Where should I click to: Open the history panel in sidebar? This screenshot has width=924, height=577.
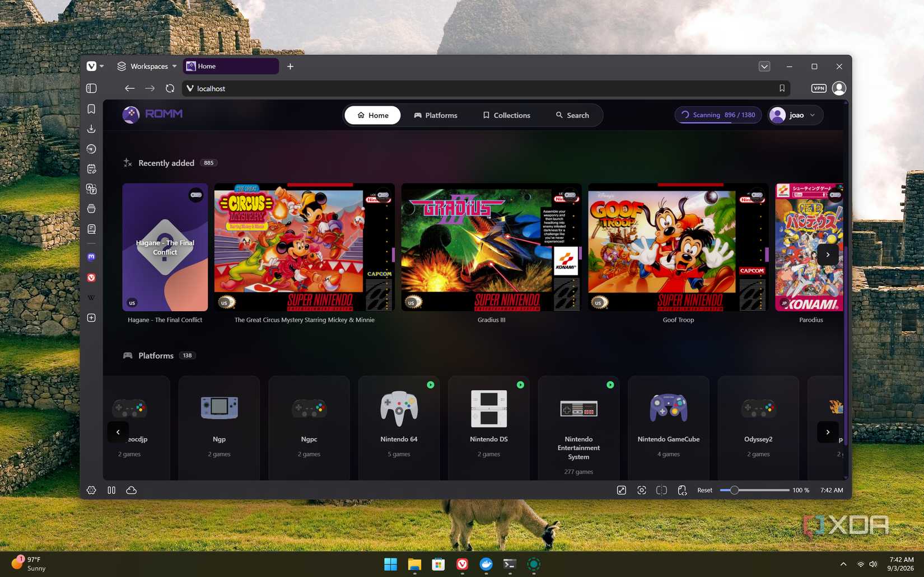tap(91, 149)
